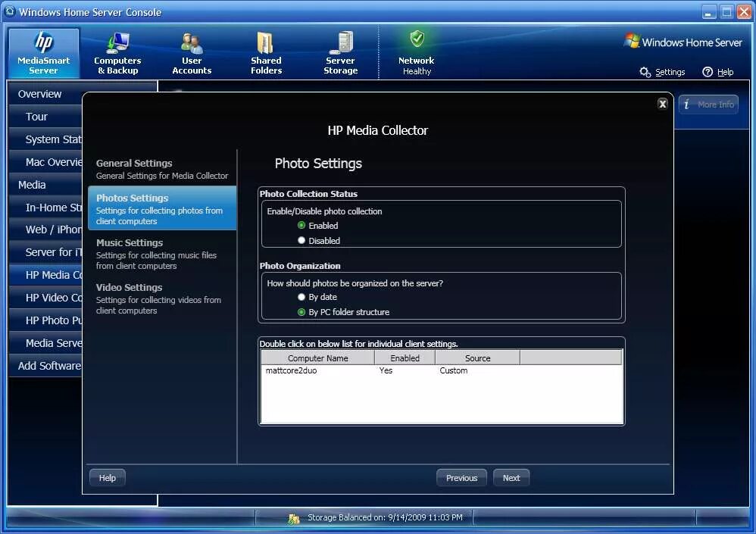Open In-Home Streaming sidebar item
The width and height of the screenshot is (756, 534).
(x=45, y=208)
